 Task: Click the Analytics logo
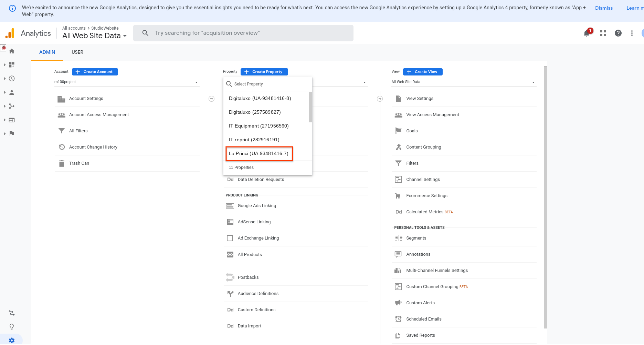pos(10,33)
